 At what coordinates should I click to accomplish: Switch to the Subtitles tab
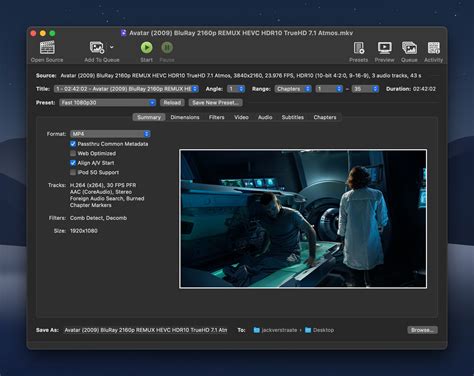coord(293,117)
